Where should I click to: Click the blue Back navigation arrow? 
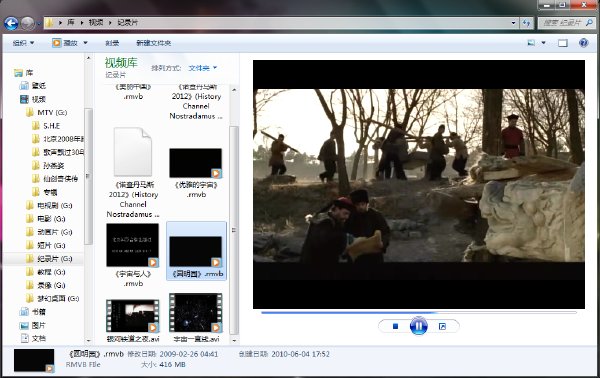coord(11,23)
